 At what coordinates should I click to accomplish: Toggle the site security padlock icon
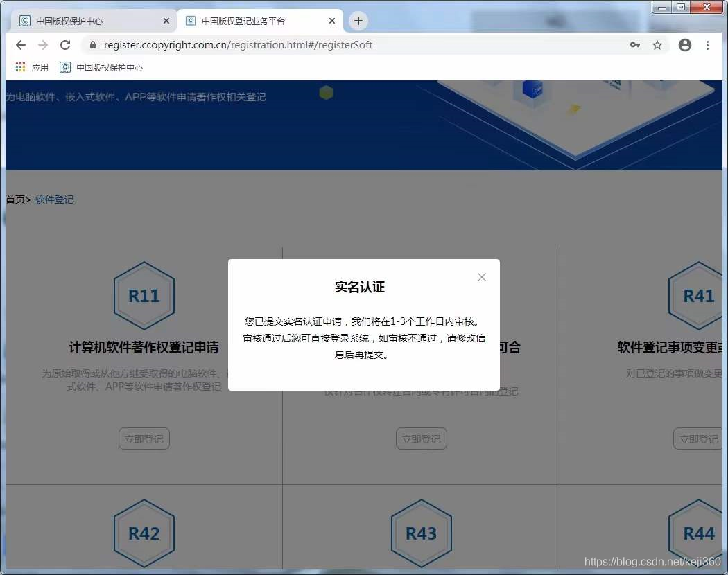point(92,44)
